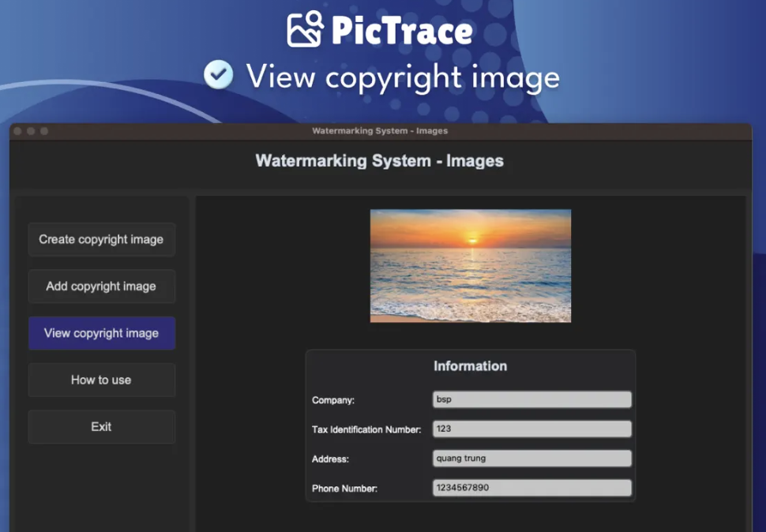Click the Tax Identification Number field
The image size is (766, 532).
[x=531, y=429]
